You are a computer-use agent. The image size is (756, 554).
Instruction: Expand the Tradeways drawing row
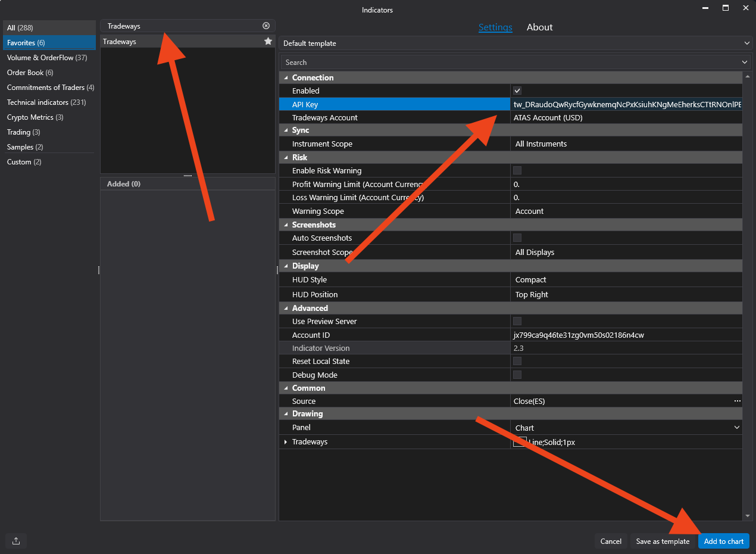pyautogui.click(x=286, y=442)
